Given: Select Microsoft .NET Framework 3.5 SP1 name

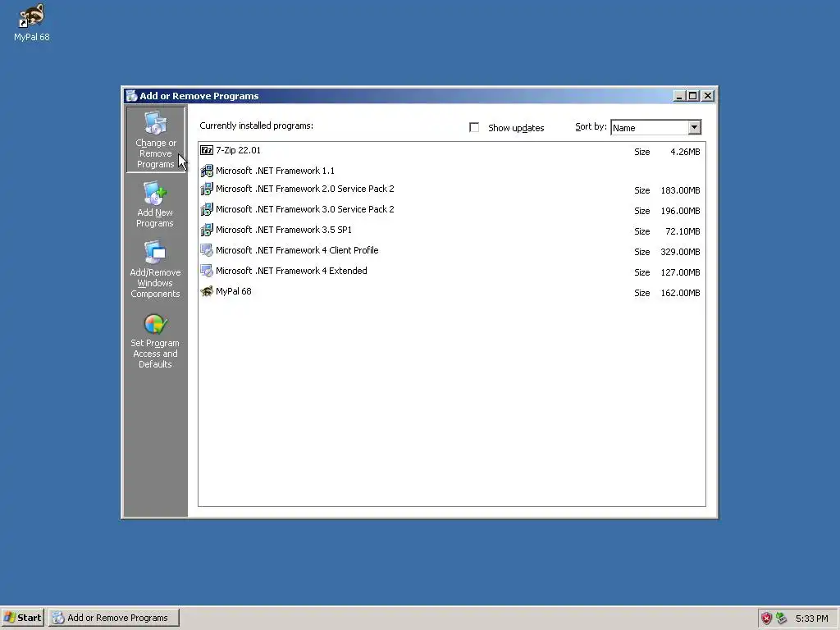Looking at the screenshot, I should (x=283, y=230).
